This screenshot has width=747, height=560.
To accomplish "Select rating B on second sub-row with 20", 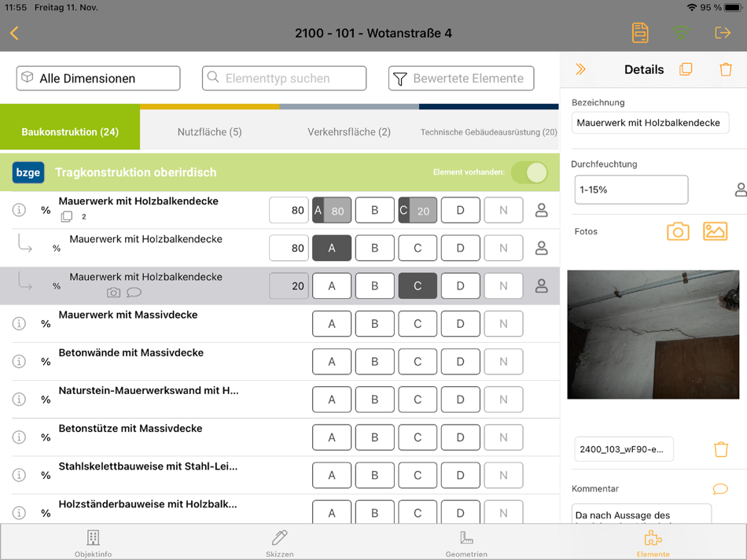I will click(x=374, y=286).
